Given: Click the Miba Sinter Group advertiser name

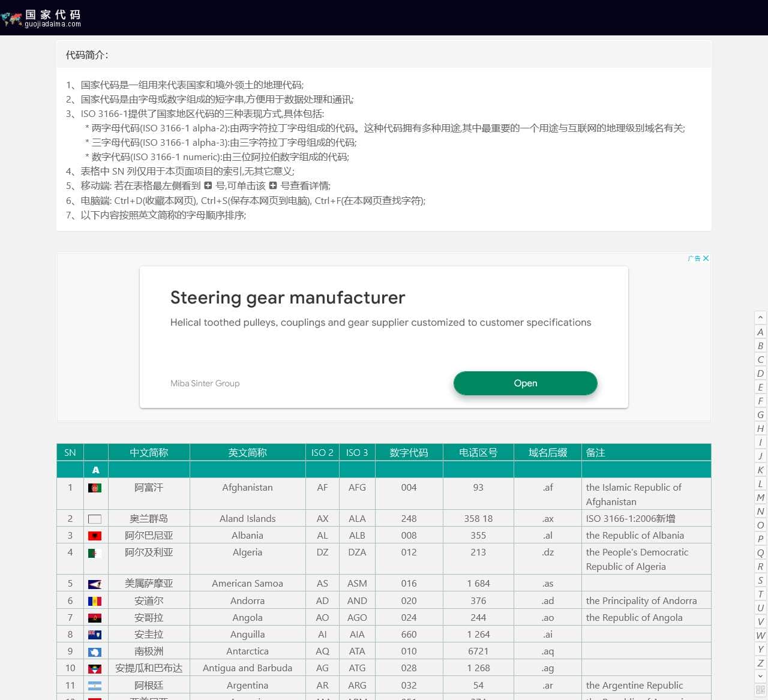Looking at the screenshot, I should pyautogui.click(x=205, y=383).
